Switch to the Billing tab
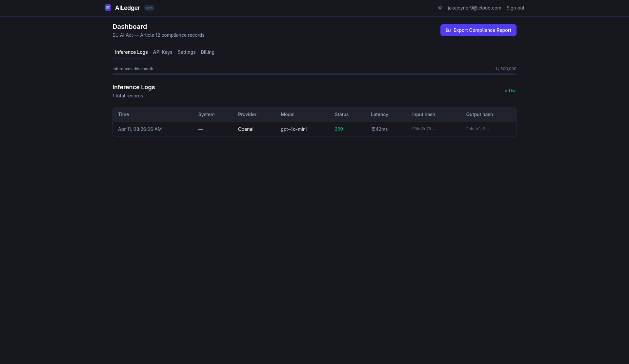The height and width of the screenshot is (364, 629). tap(207, 52)
